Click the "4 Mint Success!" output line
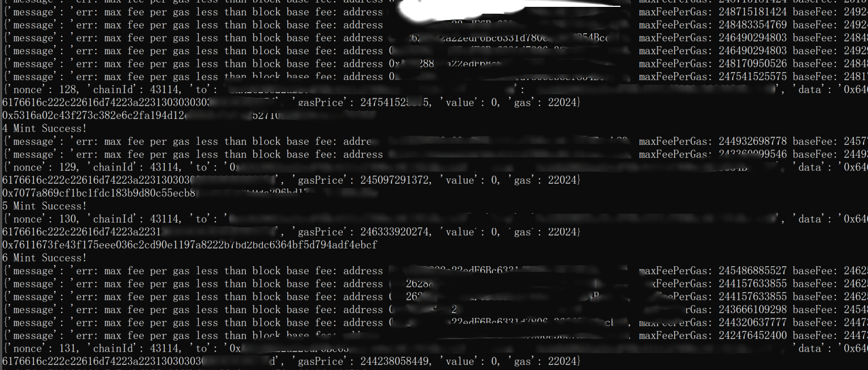This screenshot has height=370, width=868. [x=45, y=128]
